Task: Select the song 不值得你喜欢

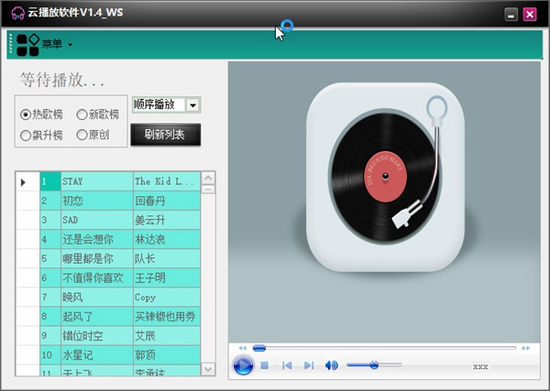Action: [97, 278]
